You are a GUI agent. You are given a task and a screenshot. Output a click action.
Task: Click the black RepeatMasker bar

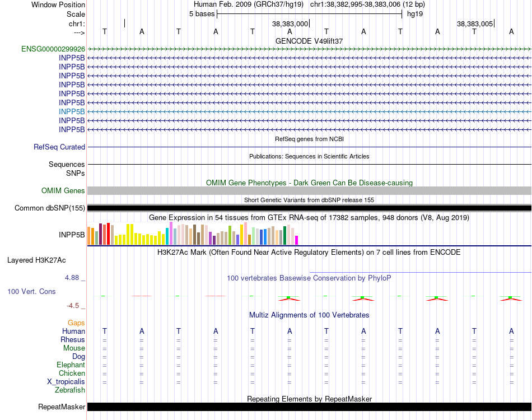[309, 407]
